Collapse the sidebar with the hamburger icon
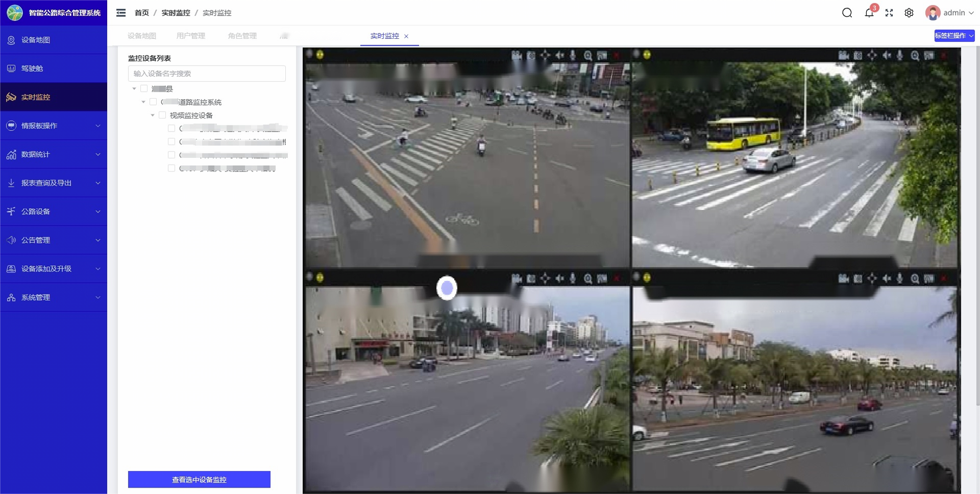Image resolution: width=980 pixels, height=494 pixels. (121, 13)
